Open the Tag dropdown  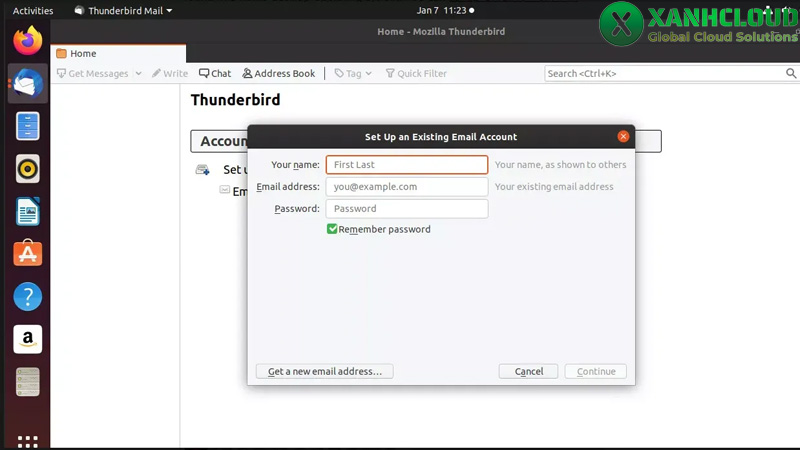click(x=353, y=73)
